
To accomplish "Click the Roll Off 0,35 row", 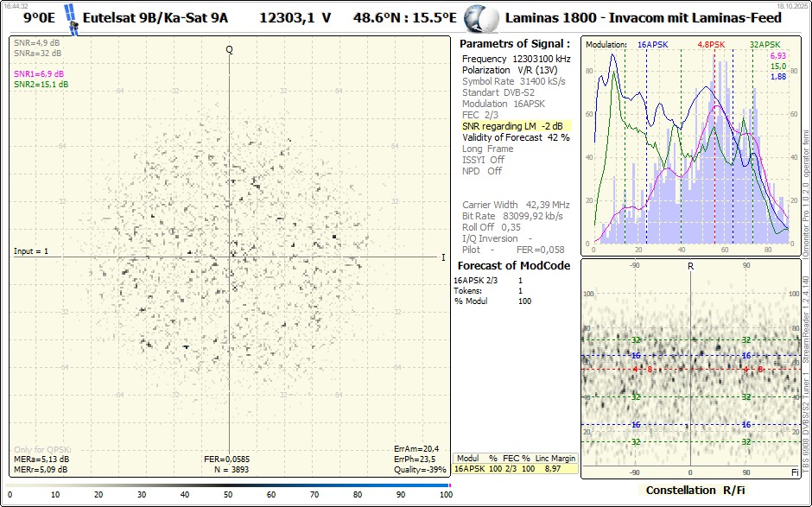I will (x=492, y=227).
